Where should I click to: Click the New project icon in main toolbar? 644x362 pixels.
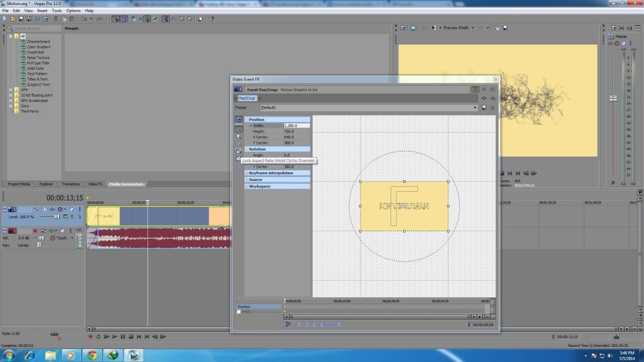pos(5,19)
